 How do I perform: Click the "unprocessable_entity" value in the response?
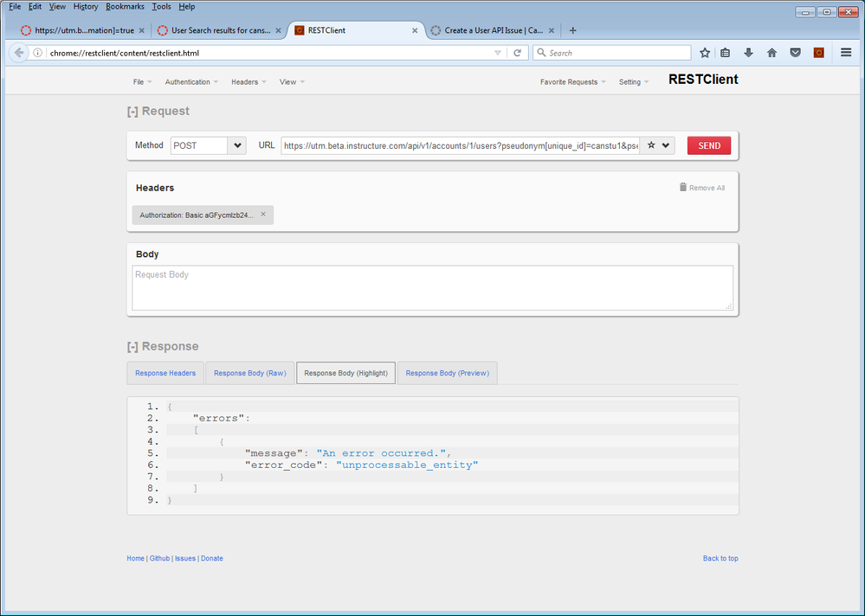pos(407,465)
